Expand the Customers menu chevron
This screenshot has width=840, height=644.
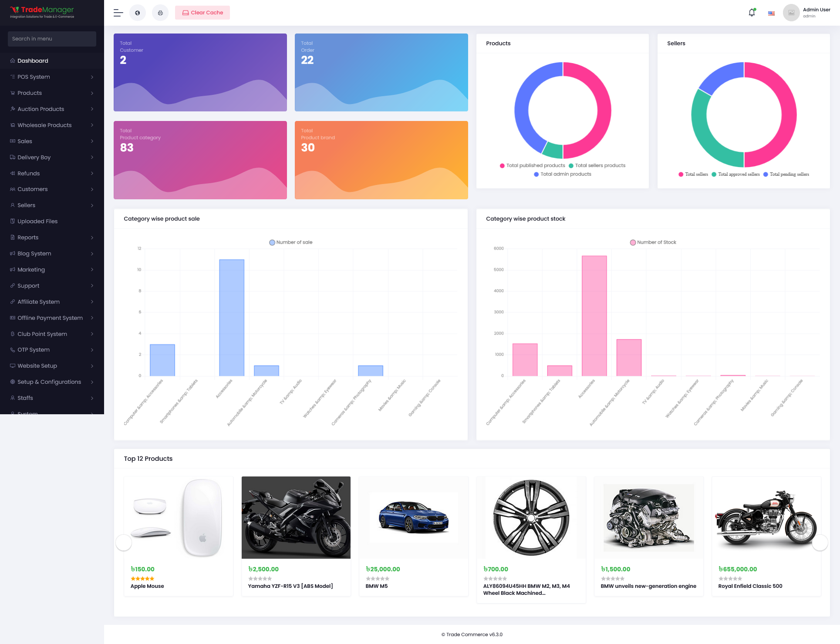[x=92, y=189]
